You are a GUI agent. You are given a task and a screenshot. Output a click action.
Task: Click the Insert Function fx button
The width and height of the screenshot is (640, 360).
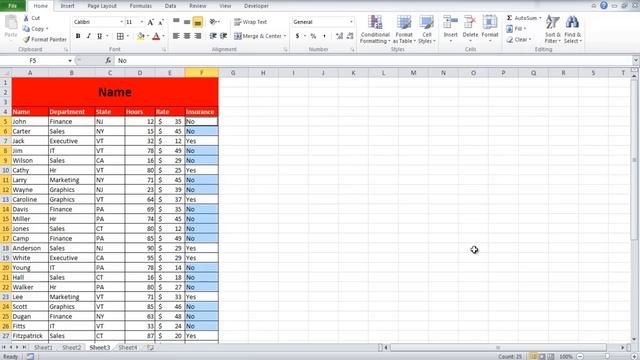pyautogui.click(x=108, y=60)
